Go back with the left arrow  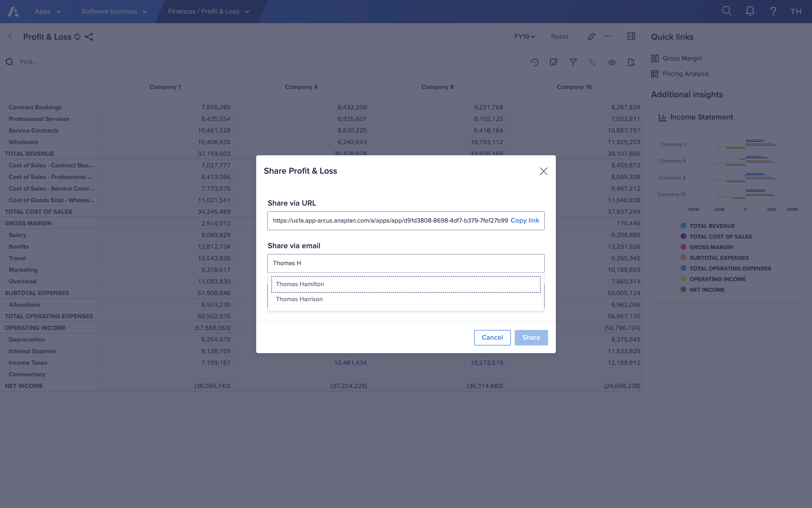tap(10, 36)
